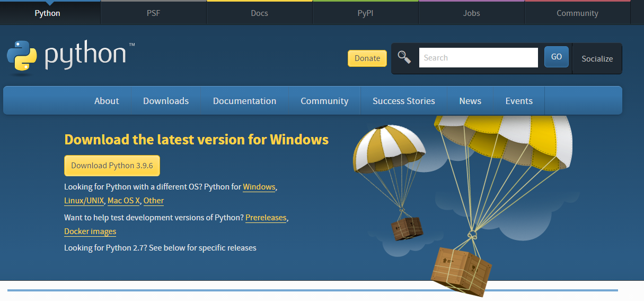
Task: Click the magnifying glass search icon
Action: (404, 57)
